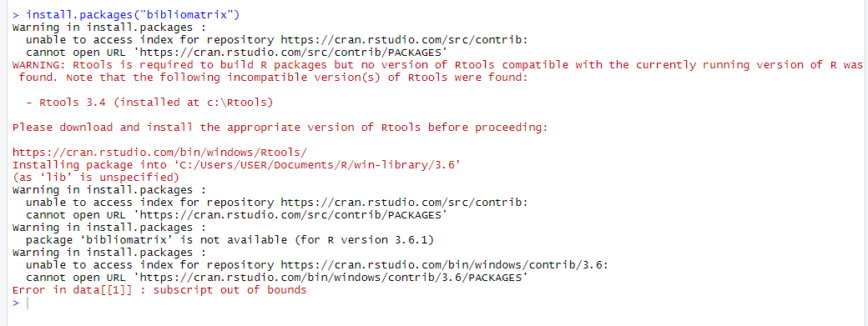Click the first 'Warning in install.packages' line

(109, 27)
